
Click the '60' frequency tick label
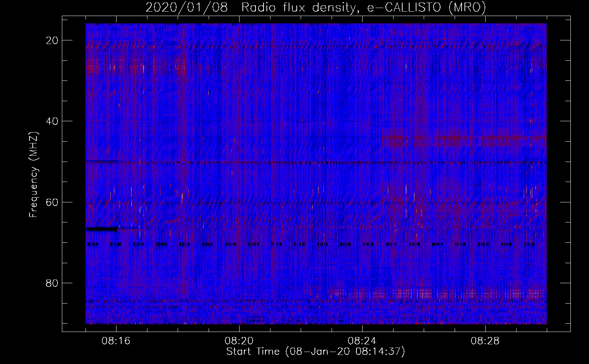point(52,202)
